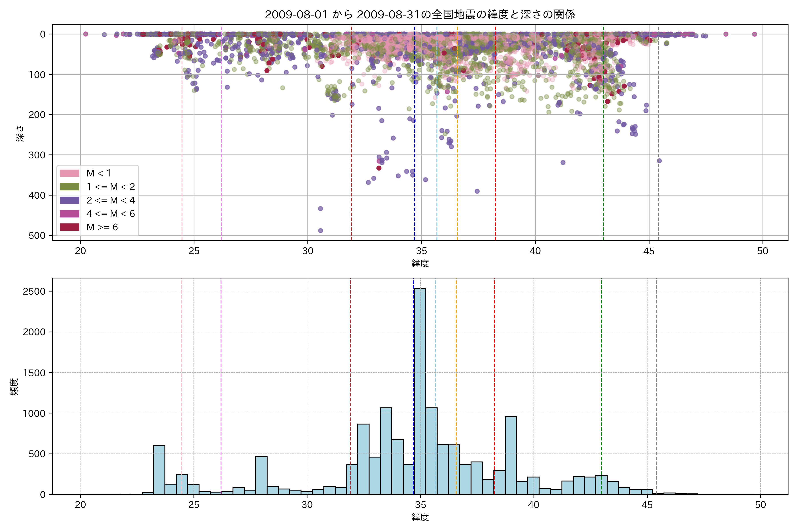Click the chart title text at top
The image size is (798, 532).
420,15
